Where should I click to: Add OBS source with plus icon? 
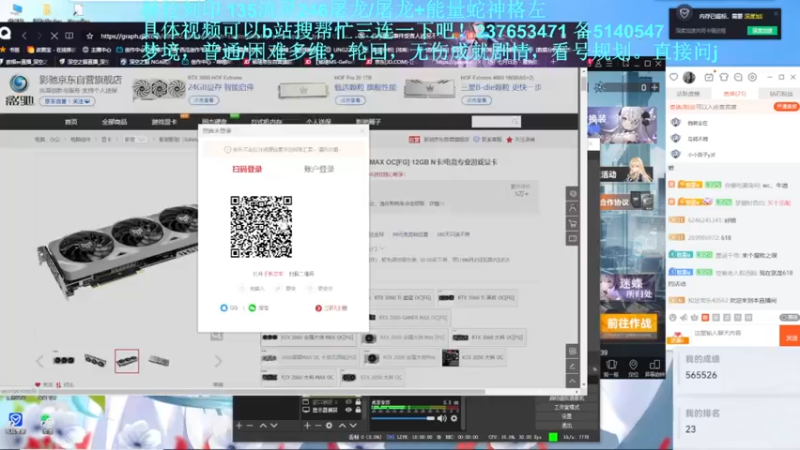point(307,425)
